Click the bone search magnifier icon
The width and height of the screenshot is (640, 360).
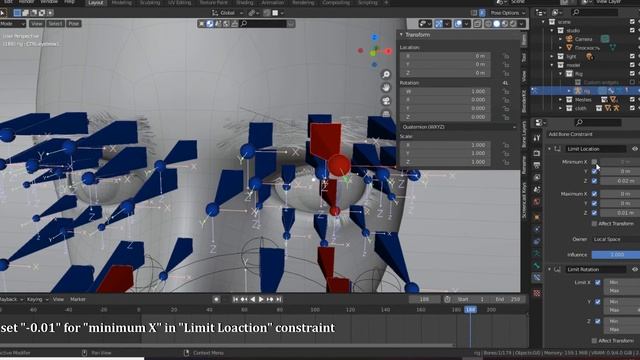coord(244,24)
